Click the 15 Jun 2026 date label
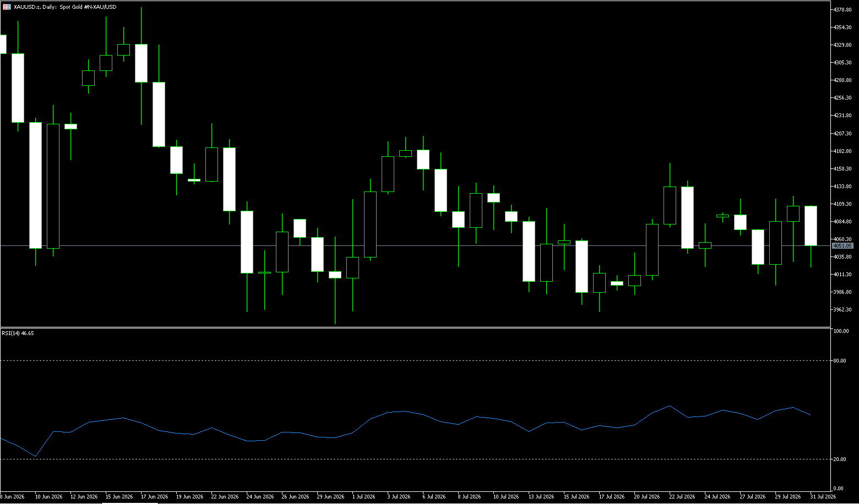The height and width of the screenshot is (504, 859). click(119, 496)
